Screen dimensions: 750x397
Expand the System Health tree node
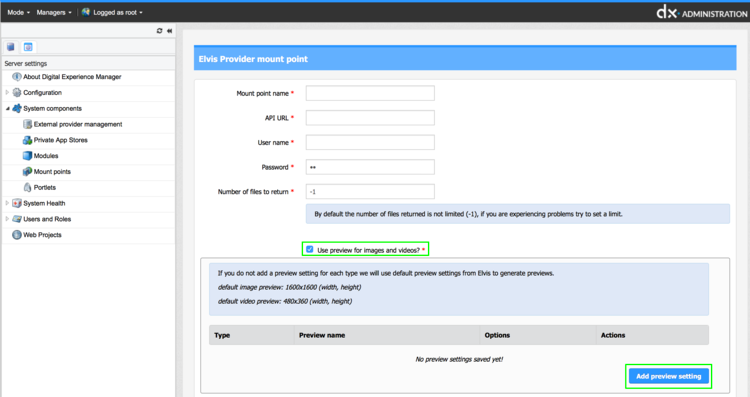7,203
